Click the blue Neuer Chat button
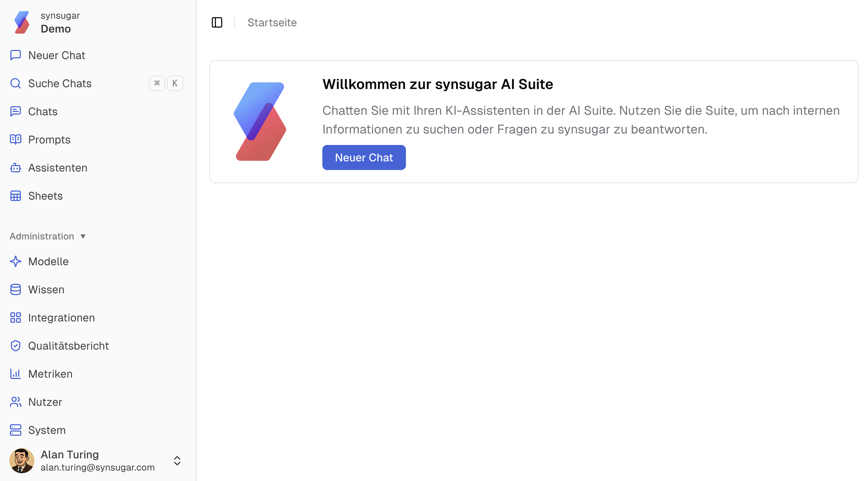 tap(364, 157)
